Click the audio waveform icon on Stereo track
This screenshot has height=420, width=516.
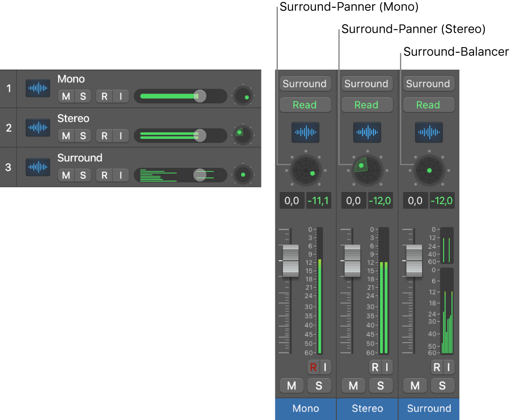coord(38,128)
